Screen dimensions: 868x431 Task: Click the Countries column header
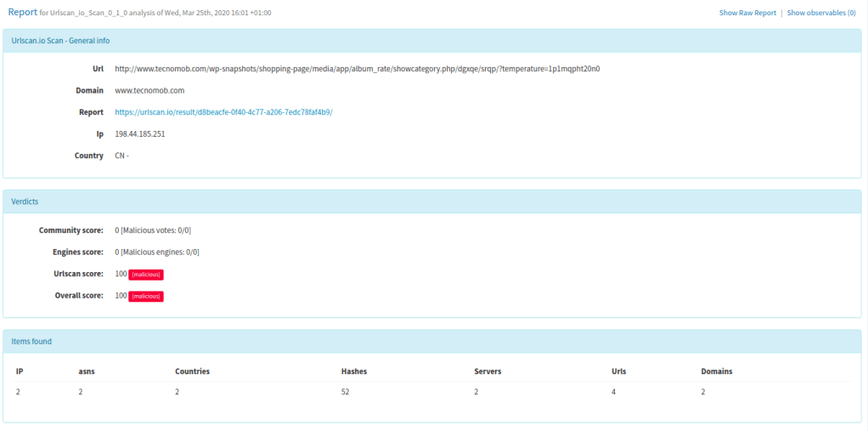pyautogui.click(x=192, y=371)
